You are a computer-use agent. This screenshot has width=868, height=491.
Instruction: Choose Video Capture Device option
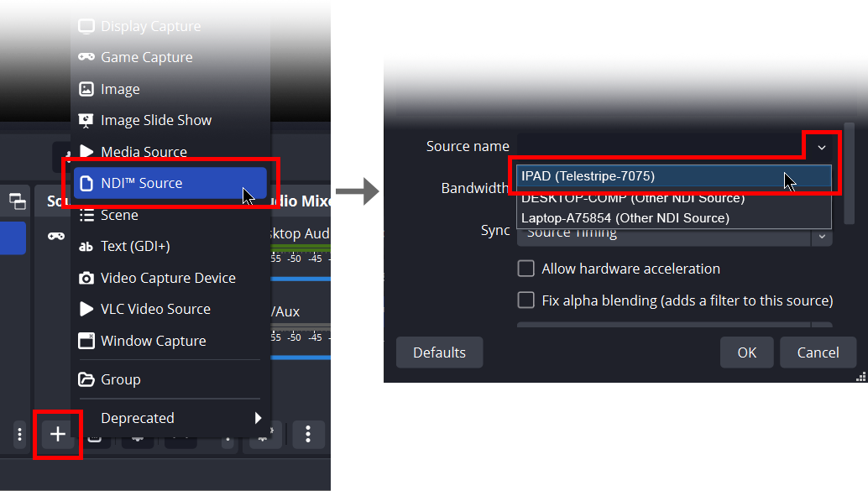coord(167,278)
